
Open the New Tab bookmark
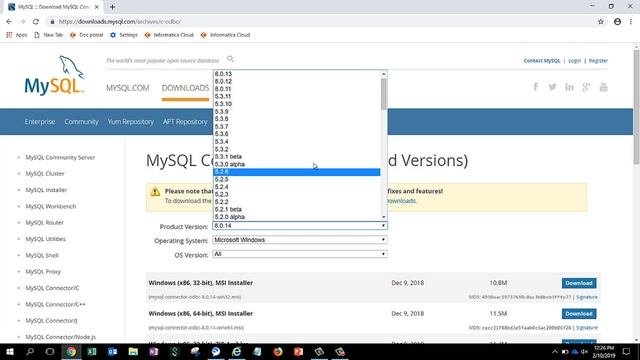49,35
